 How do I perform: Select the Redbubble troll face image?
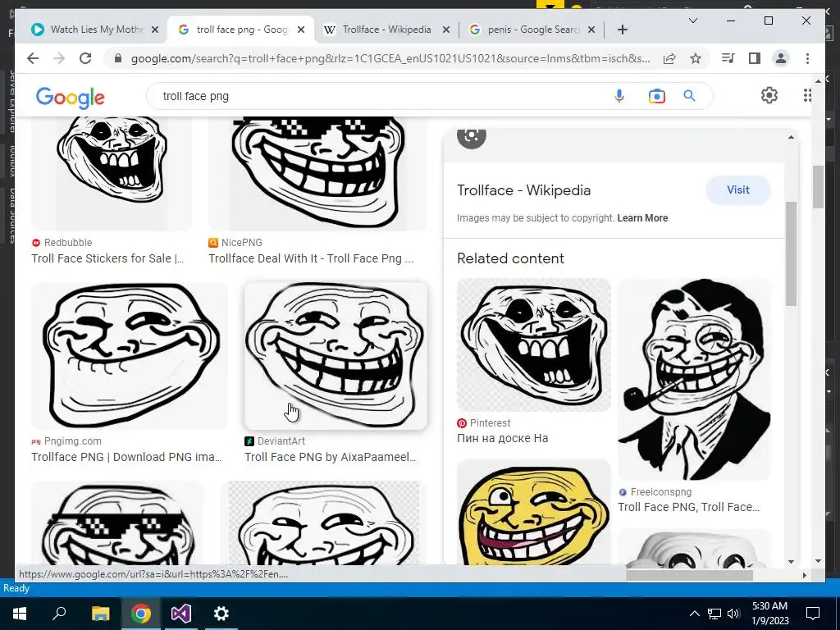click(x=112, y=173)
